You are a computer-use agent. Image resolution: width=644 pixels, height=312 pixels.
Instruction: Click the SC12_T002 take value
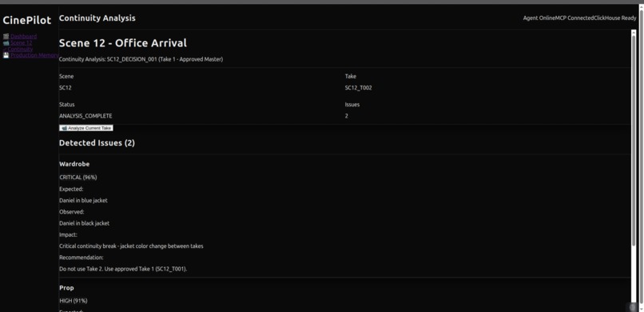(359, 87)
